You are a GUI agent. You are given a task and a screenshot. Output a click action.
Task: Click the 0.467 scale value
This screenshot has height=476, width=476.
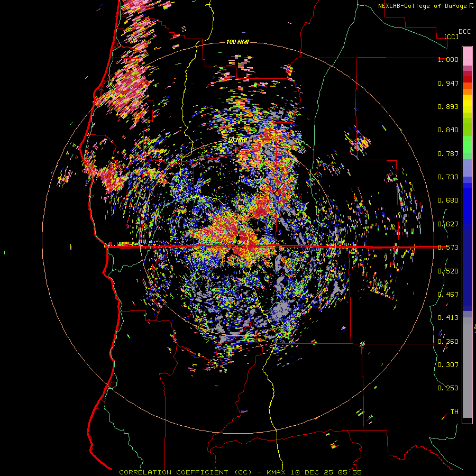[x=448, y=295]
